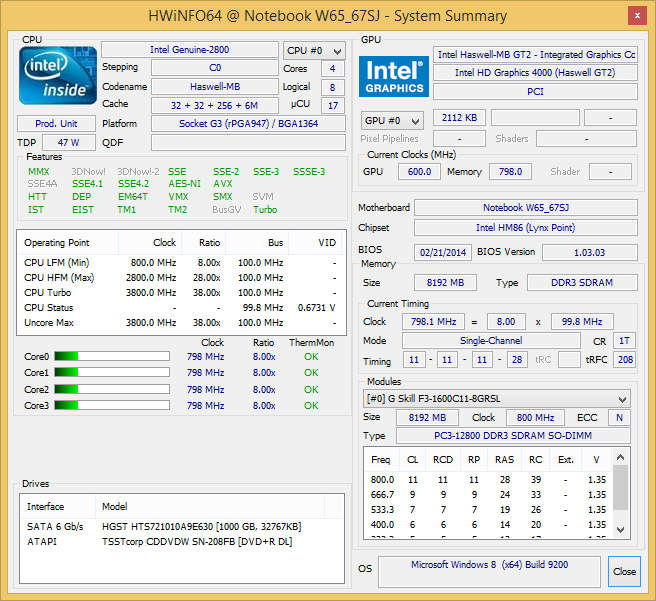
Task: Click the 800.0 frequency timing row
Action: [489, 480]
